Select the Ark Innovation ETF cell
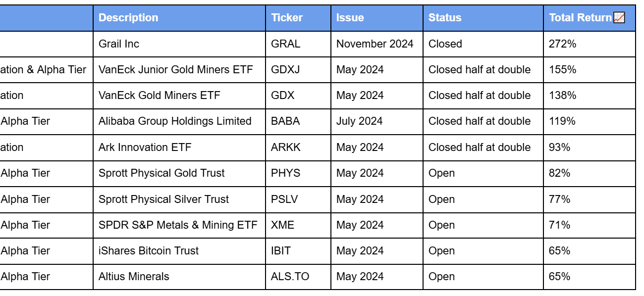This screenshot has width=644, height=296. click(179, 148)
